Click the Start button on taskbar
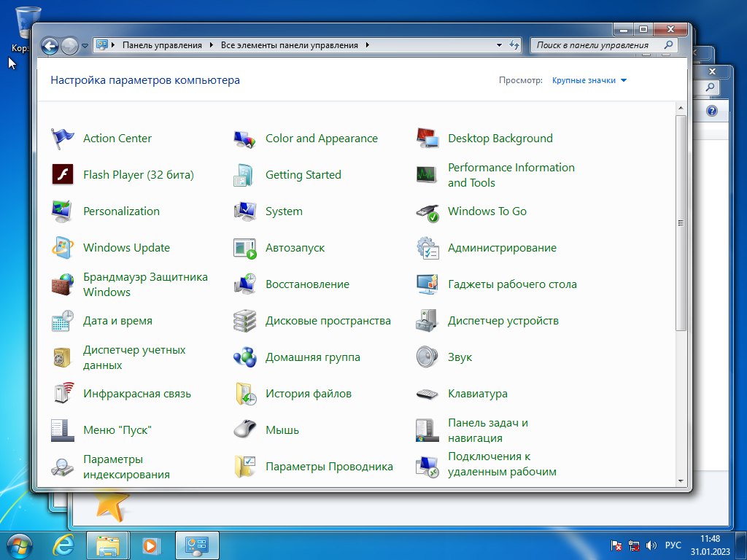The height and width of the screenshot is (560, 747). pos(20,545)
